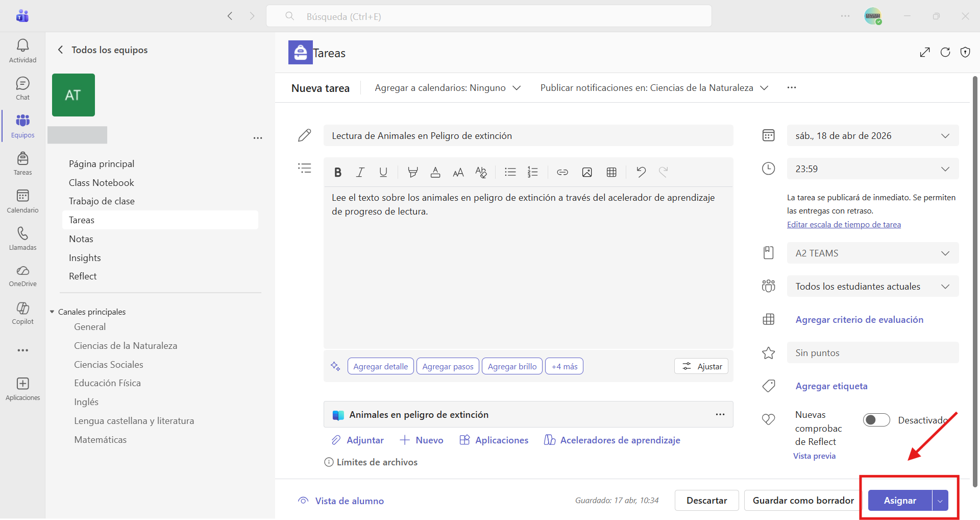The width and height of the screenshot is (980, 520).
Task: Open Vista de alumno
Action: [341, 501]
